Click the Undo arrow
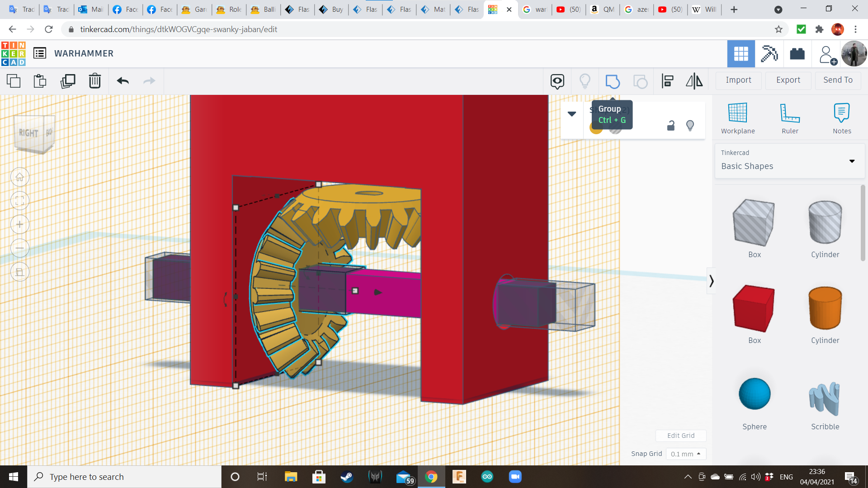This screenshot has width=868, height=488. tap(123, 81)
